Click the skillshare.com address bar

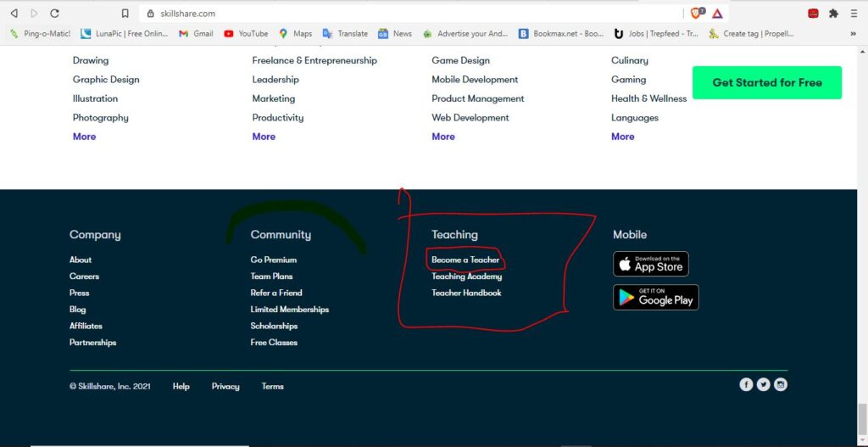(409, 14)
